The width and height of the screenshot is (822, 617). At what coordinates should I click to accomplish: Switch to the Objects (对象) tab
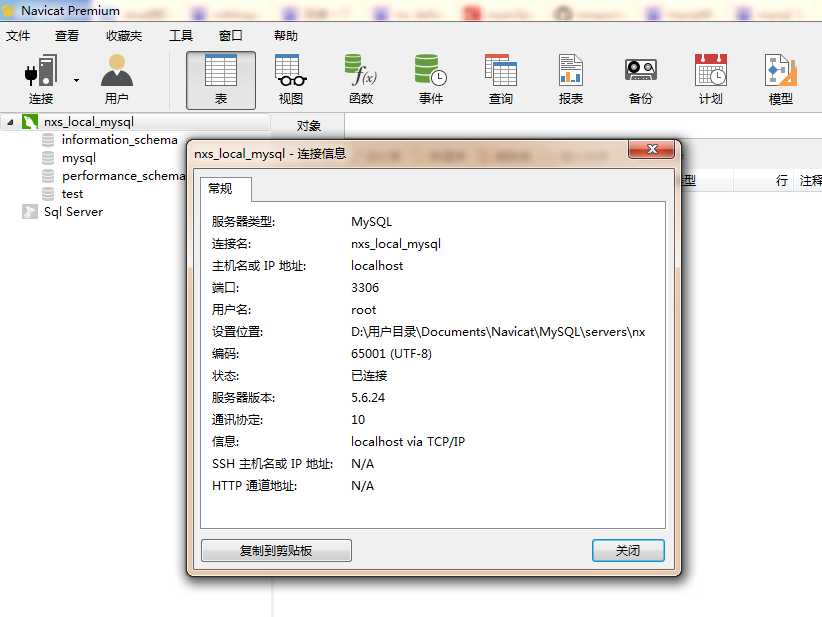pyautogui.click(x=308, y=126)
